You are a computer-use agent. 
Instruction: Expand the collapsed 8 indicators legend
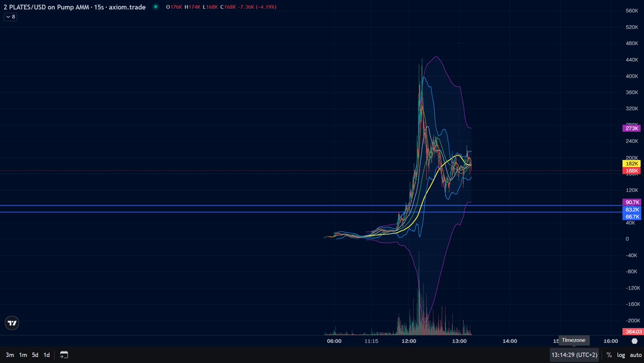click(x=10, y=17)
